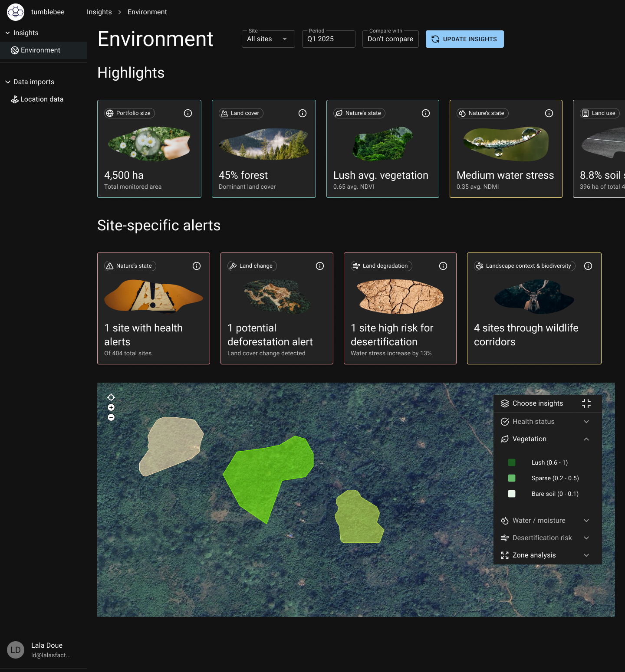Click the Land use tag icon
The height and width of the screenshot is (672, 625).
(586, 113)
